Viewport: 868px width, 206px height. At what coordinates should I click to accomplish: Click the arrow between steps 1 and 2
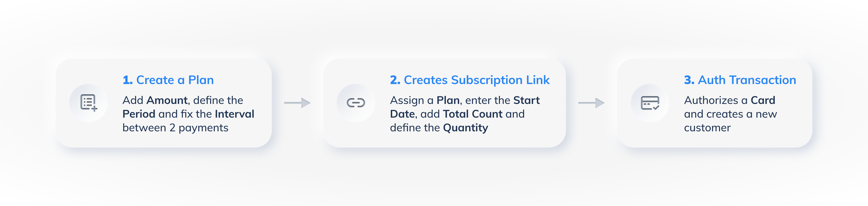tap(297, 103)
